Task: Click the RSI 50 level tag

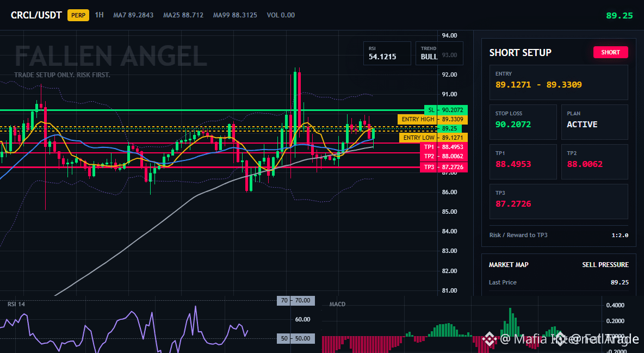Action: pyautogui.click(x=296, y=339)
